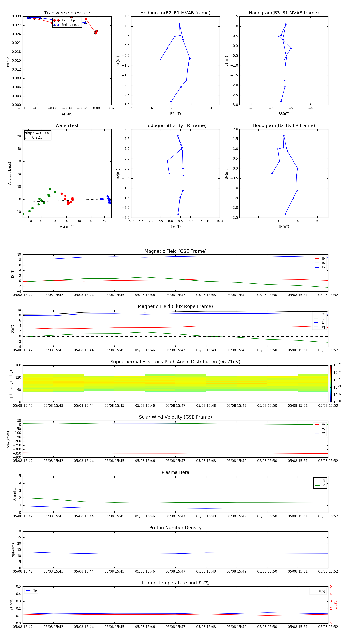Click the "pitch angle (deg)" axis label
This screenshot has height=644, width=351.
pos(11,384)
